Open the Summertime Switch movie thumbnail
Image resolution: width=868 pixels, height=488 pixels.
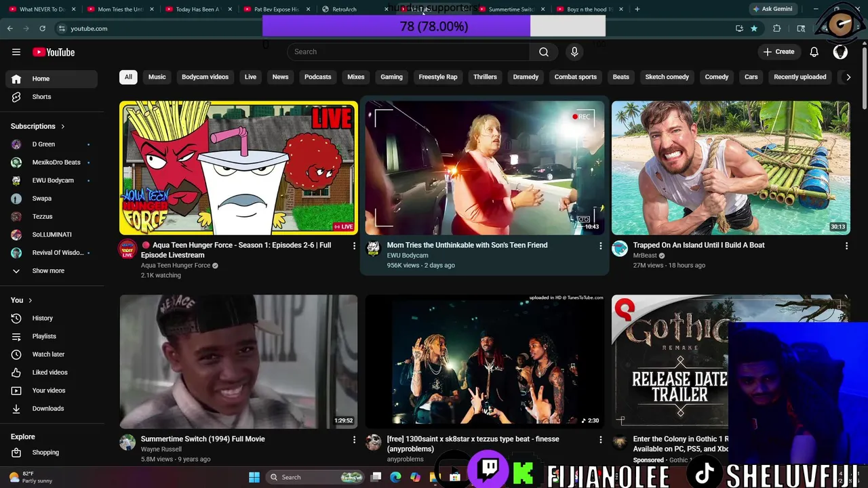[239, 361]
